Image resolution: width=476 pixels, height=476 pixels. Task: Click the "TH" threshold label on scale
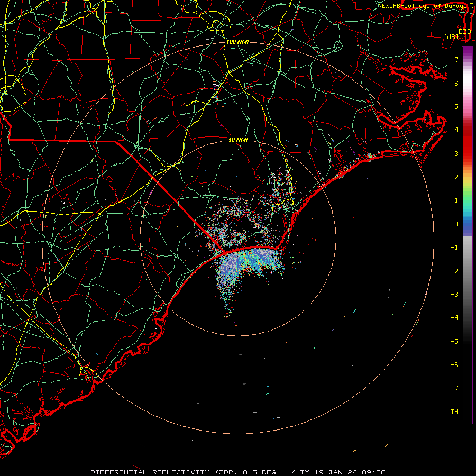coord(454,412)
